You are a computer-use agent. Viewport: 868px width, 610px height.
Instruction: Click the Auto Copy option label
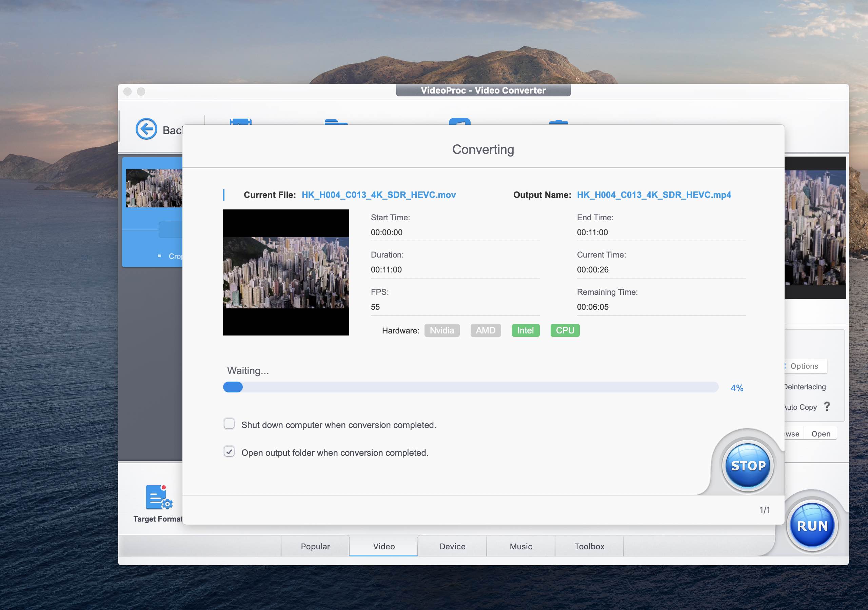click(801, 407)
